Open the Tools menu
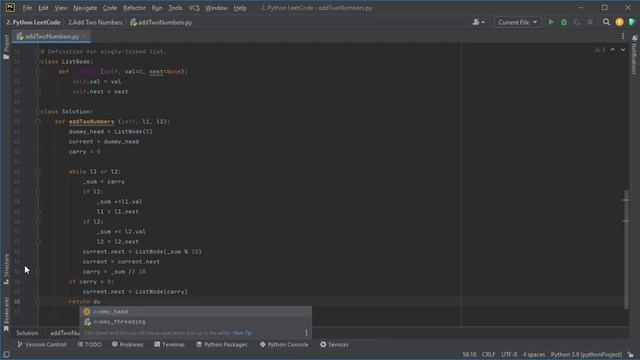Screen dimensions: 640x360 tap(176, 8)
